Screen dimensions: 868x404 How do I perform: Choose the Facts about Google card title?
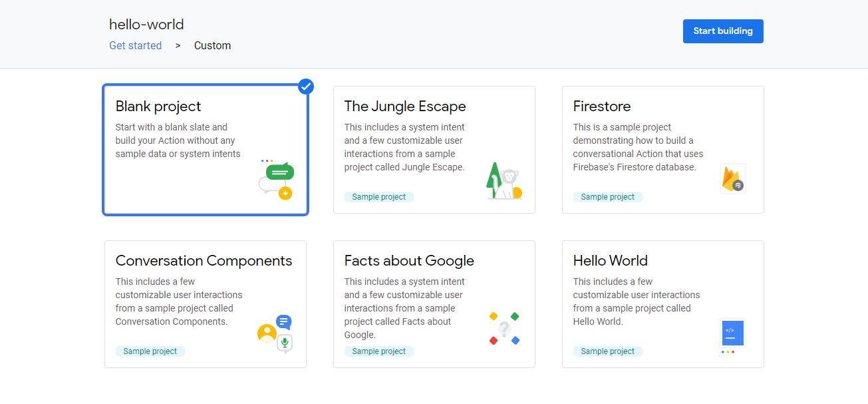[409, 261]
